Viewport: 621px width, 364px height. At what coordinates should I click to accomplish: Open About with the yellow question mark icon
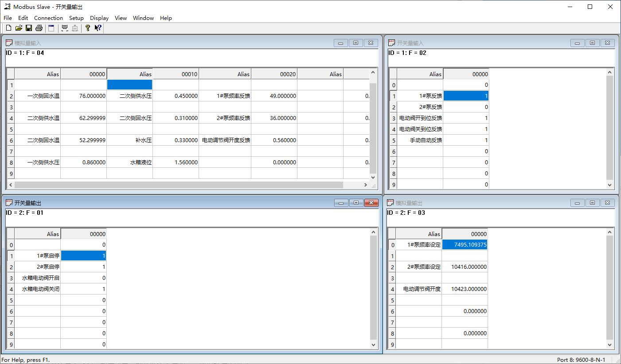click(x=88, y=28)
